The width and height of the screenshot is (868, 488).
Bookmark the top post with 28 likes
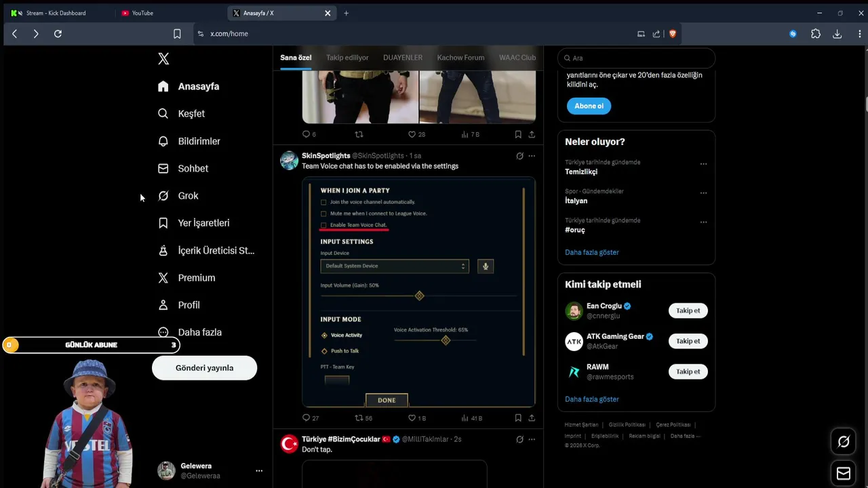(518, 134)
